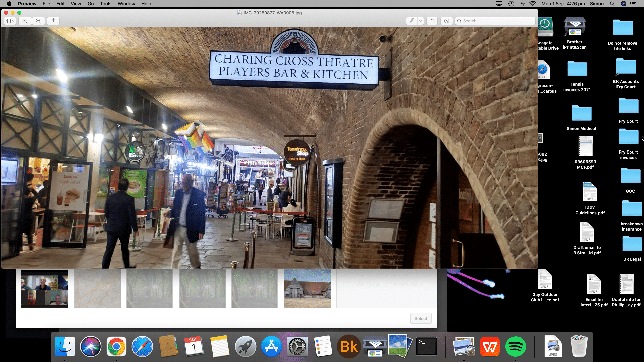Launch Siri from the Dock
This screenshot has width=644, height=362.
(91, 346)
